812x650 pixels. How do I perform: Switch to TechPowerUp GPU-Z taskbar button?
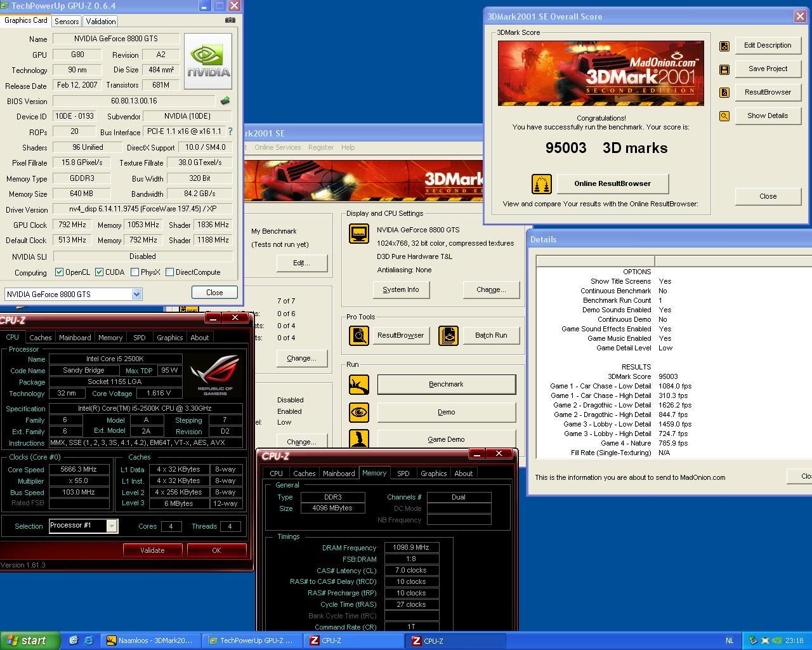point(252,640)
